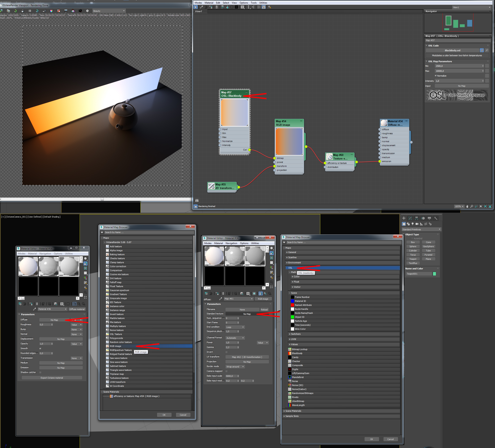Click the trash delete icon in Slate toolbar
The width and height of the screenshot is (495, 448).
coord(216,7)
